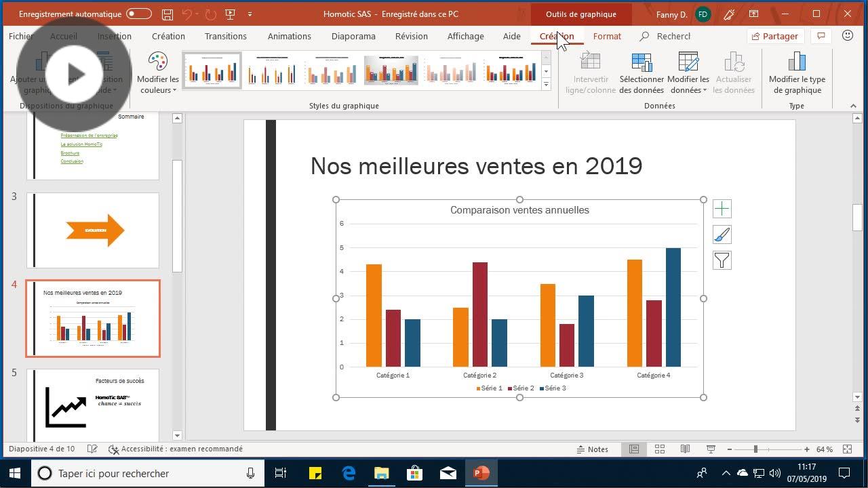This screenshot has width=868, height=488.
Task: Click the Chart Elements plus icon
Action: click(x=722, y=209)
